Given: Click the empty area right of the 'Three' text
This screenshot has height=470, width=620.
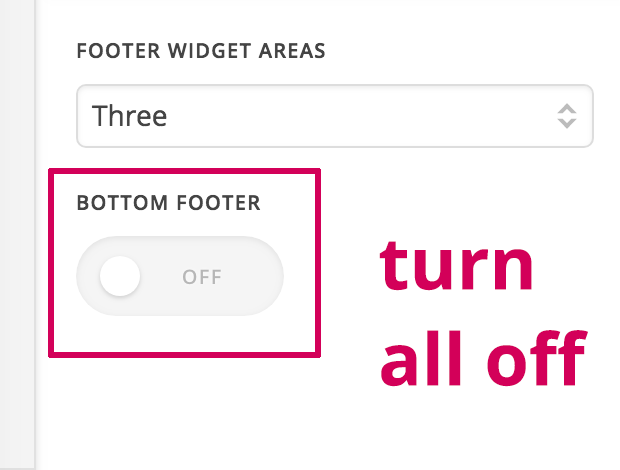Looking at the screenshot, I should [350, 116].
